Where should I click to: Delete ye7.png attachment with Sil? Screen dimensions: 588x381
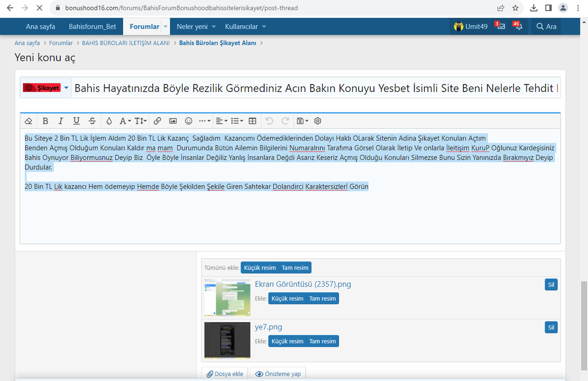[551, 327]
